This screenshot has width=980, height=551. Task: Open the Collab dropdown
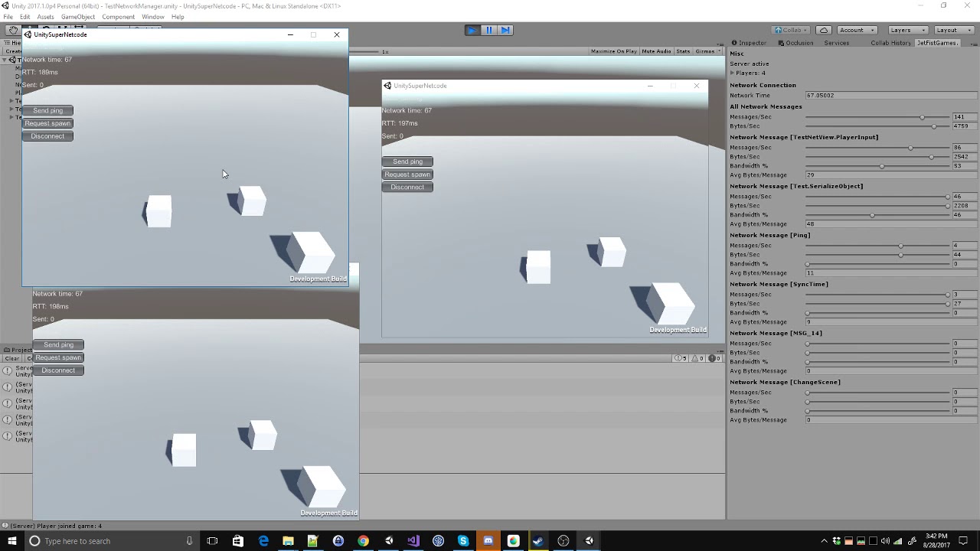click(792, 30)
